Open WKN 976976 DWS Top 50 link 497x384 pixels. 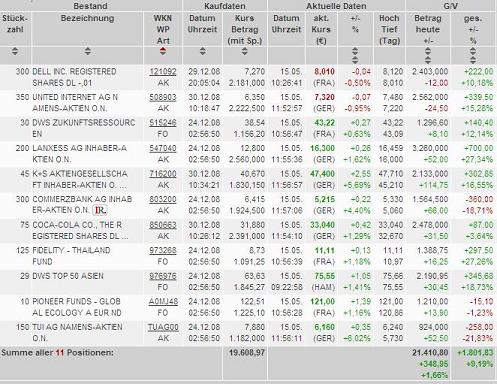click(163, 276)
